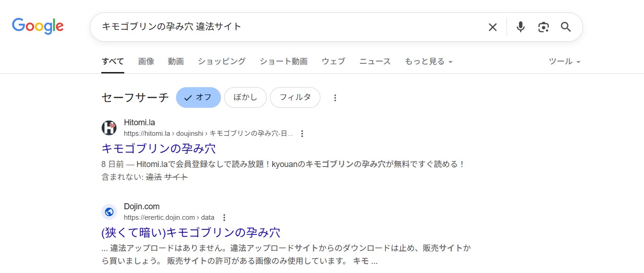644x273 pixels.
Task: Select the フィルタ SafeSearch option
Action: [295, 97]
